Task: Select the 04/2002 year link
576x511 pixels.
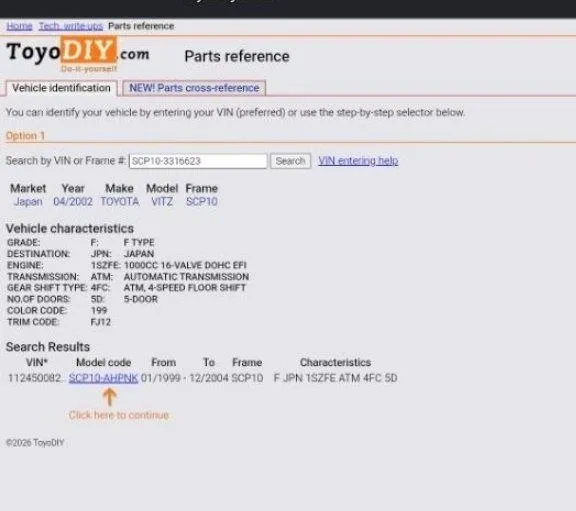Action: [x=73, y=202]
